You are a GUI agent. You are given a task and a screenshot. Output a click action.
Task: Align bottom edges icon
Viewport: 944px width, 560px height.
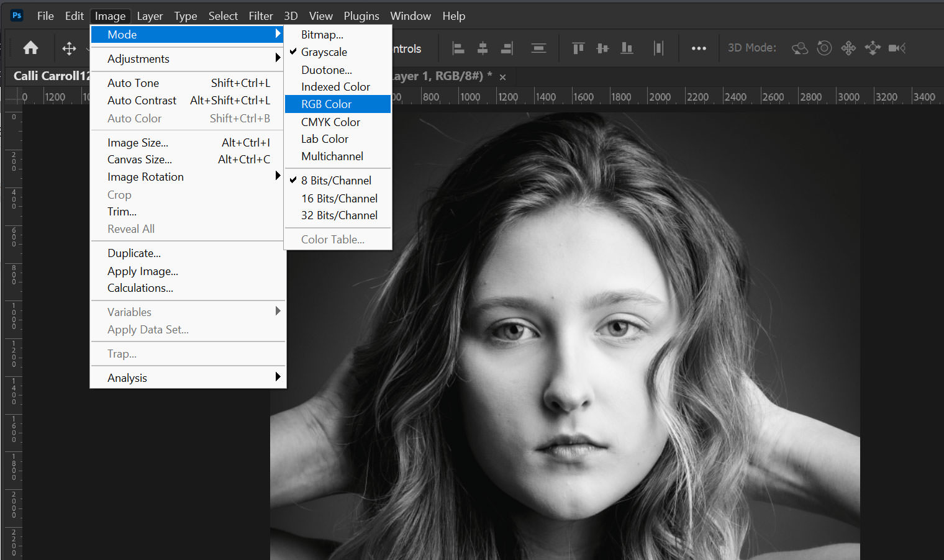[x=627, y=48]
